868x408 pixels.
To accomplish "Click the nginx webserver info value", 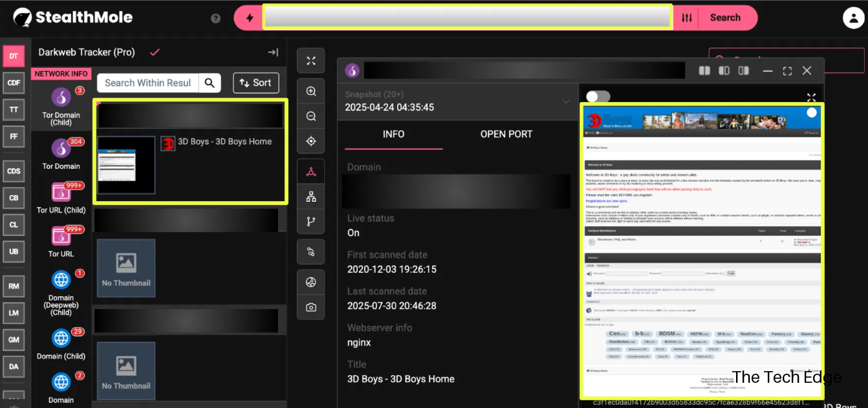I will 359,343.
